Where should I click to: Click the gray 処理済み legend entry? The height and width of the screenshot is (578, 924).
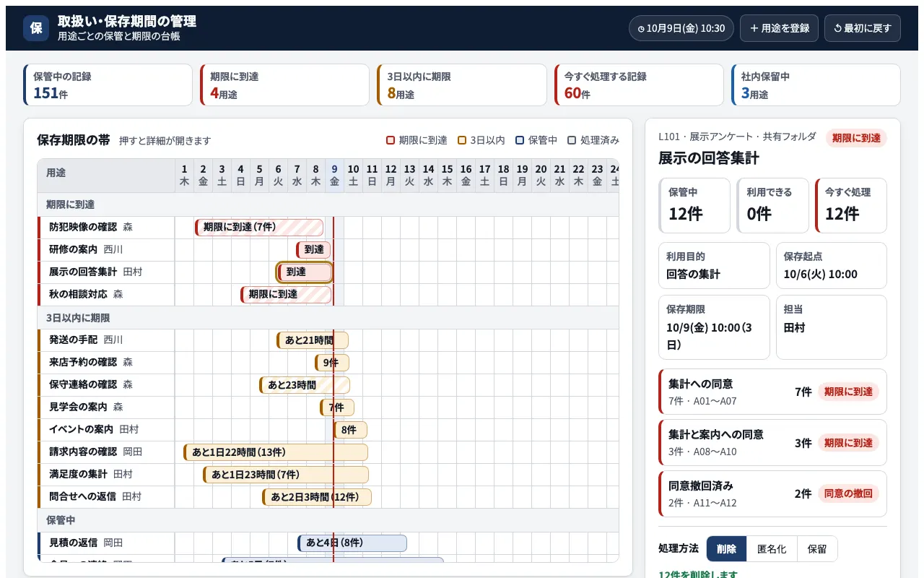pos(593,140)
